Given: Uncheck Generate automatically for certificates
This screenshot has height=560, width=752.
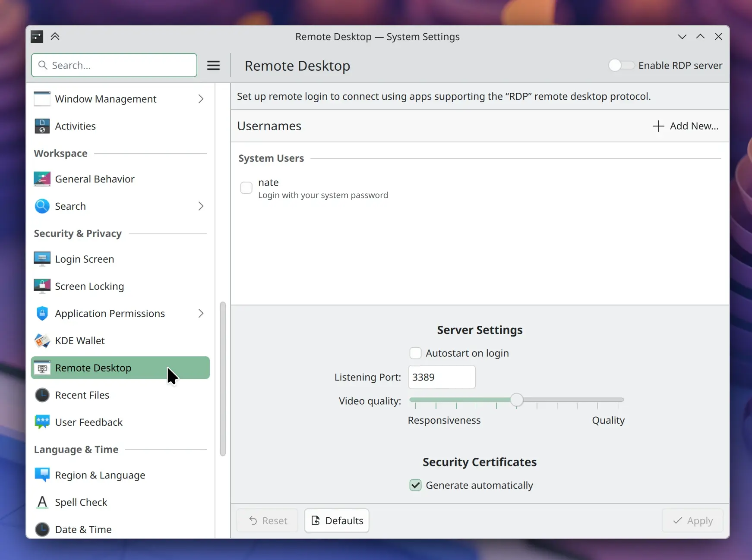Looking at the screenshot, I should [x=415, y=485].
